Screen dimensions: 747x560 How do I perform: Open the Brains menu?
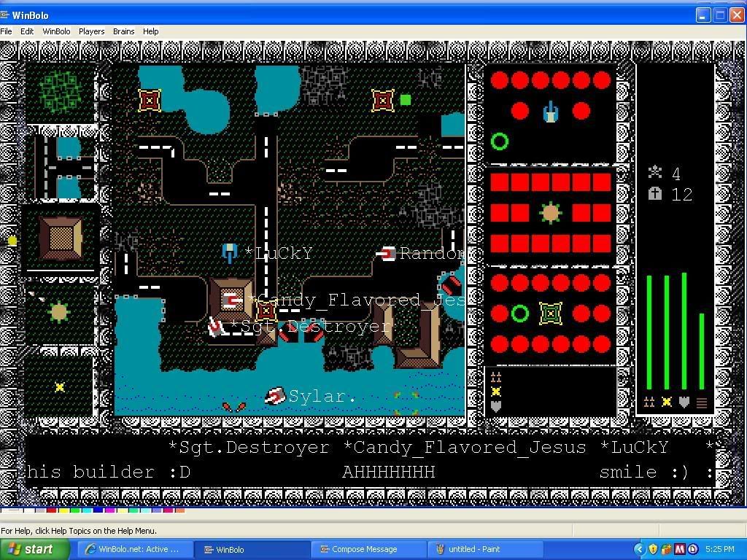point(123,31)
